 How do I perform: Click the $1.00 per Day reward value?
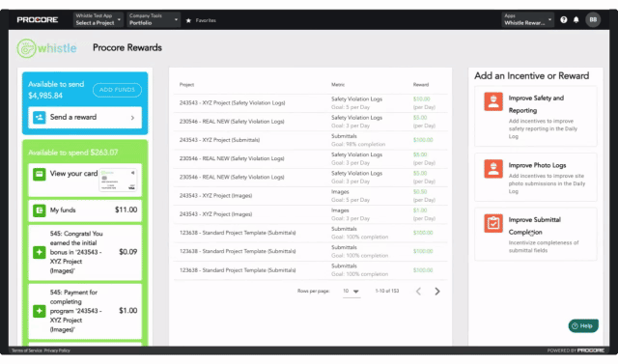pyautogui.click(x=424, y=214)
